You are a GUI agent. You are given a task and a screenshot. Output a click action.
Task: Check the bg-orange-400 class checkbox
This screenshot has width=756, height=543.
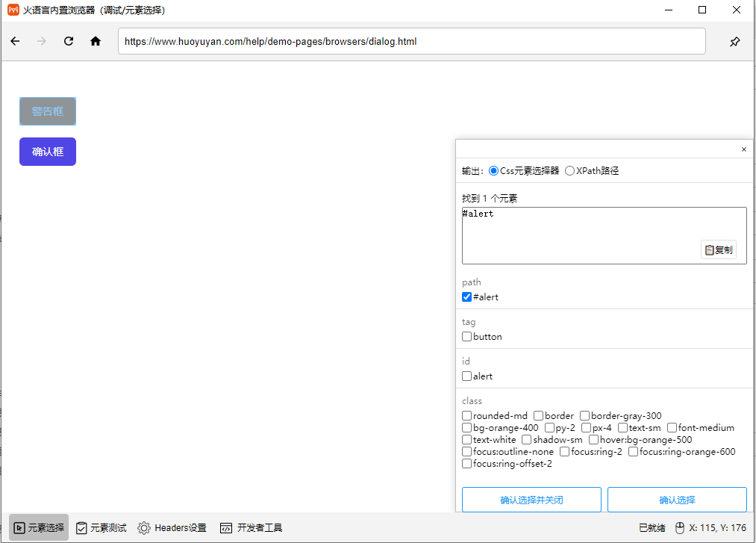[466, 427]
